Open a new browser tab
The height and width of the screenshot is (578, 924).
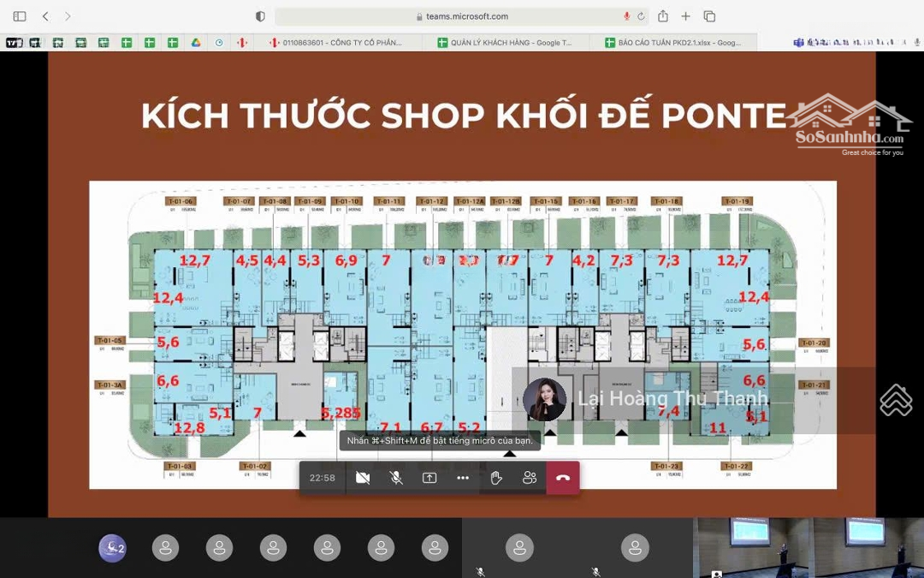pyautogui.click(x=685, y=16)
